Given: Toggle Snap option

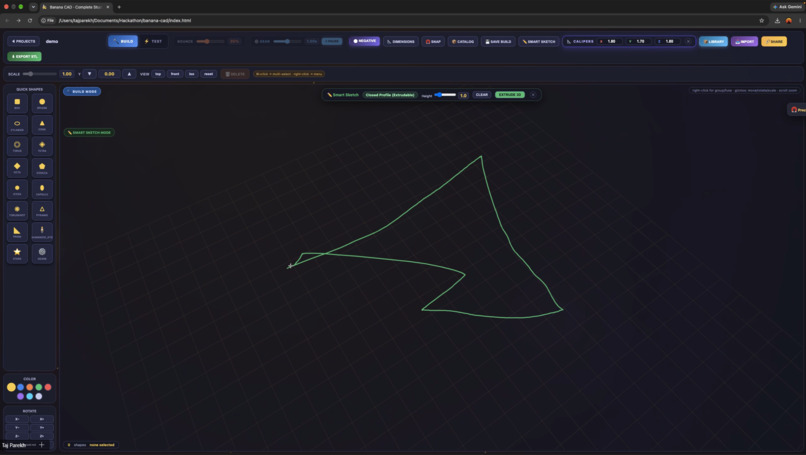Looking at the screenshot, I should pyautogui.click(x=433, y=42).
